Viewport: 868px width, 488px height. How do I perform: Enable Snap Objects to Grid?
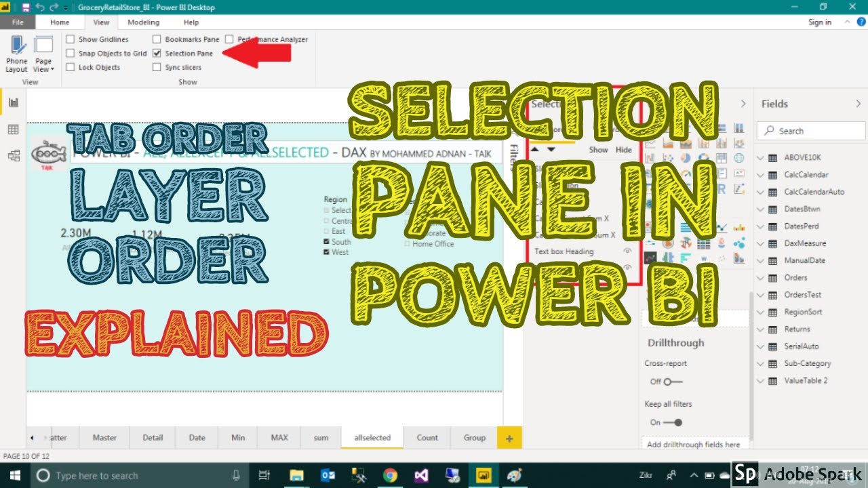pyautogui.click(x=71, y=53)
